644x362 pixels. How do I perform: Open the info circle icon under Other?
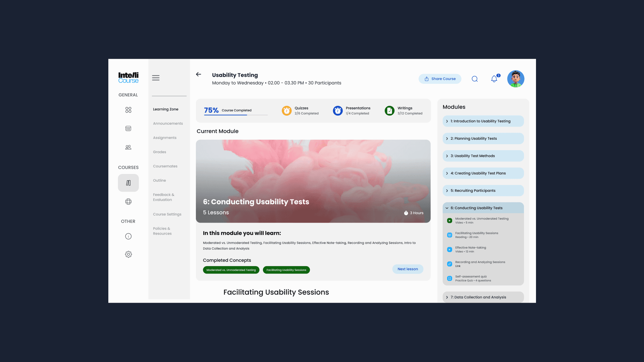[x=128, y=236]
